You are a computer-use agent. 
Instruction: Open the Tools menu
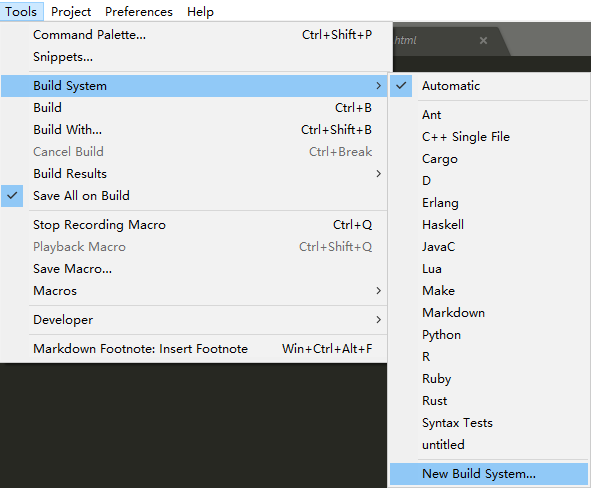click(x=21, y=12)
